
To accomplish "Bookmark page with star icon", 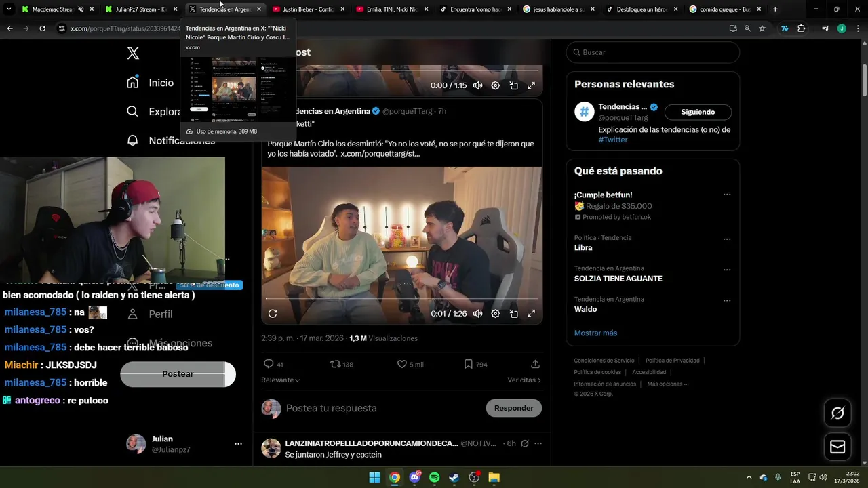I will [x=762, y=28].
